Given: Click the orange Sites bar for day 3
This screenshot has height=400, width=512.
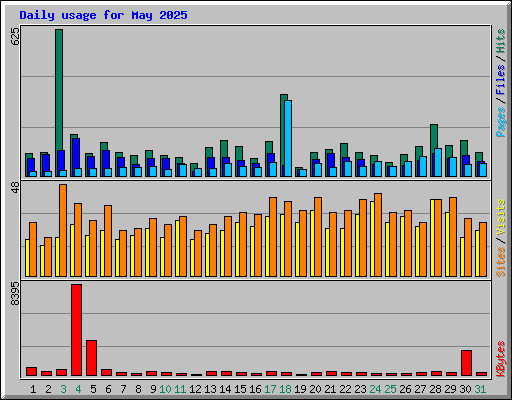Looking at the screenshot, I should (63, 230).
